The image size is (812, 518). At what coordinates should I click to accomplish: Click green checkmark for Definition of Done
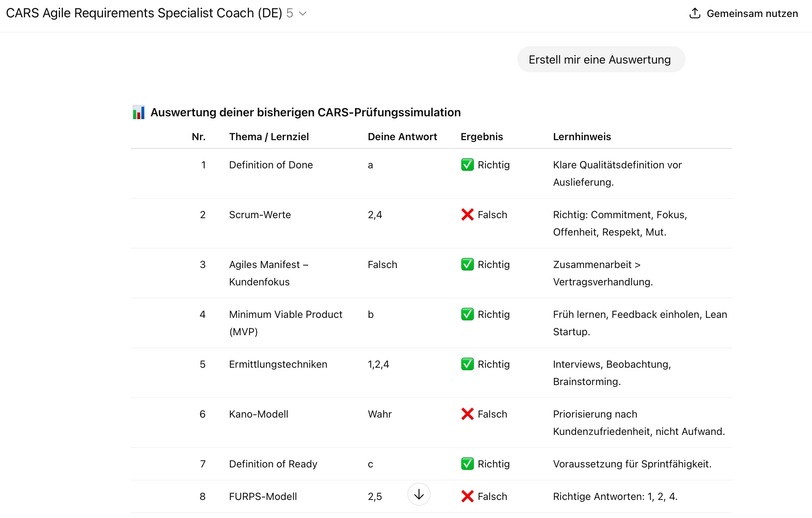(x=467, y=165)
